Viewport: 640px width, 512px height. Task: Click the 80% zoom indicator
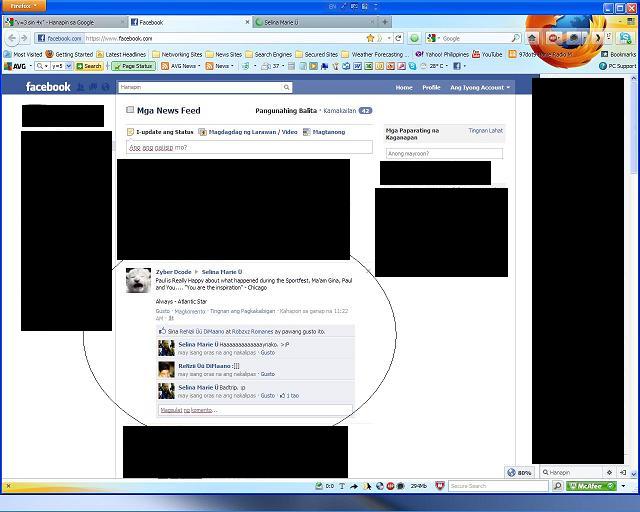pyautogui.click(x=519, y=472)
